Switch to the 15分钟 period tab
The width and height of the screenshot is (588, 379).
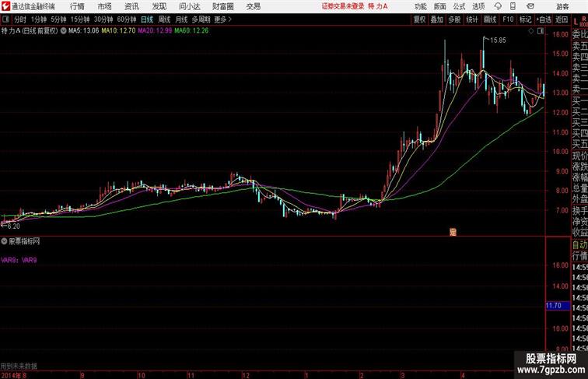click(80, 19)
